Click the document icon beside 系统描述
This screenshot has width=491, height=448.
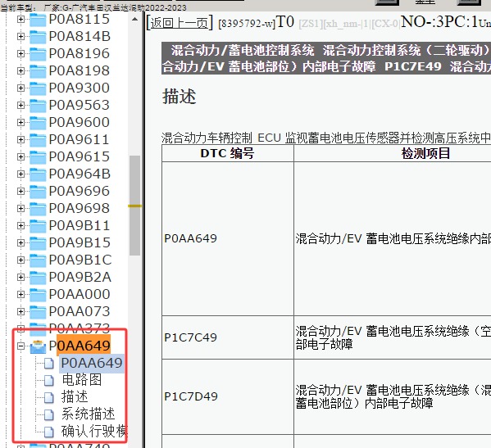click(49, 415)
